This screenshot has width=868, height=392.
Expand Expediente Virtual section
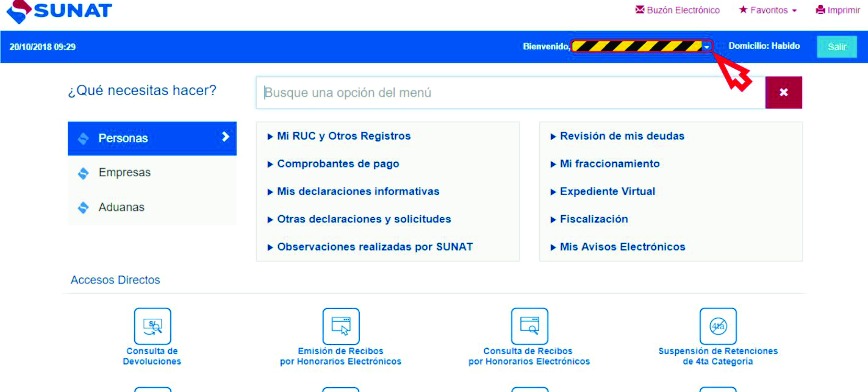tap(603, 191)
